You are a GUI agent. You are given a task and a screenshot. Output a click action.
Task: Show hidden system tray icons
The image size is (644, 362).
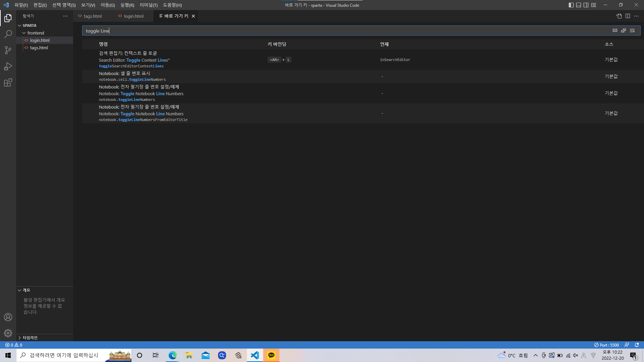tap(536, 355)
